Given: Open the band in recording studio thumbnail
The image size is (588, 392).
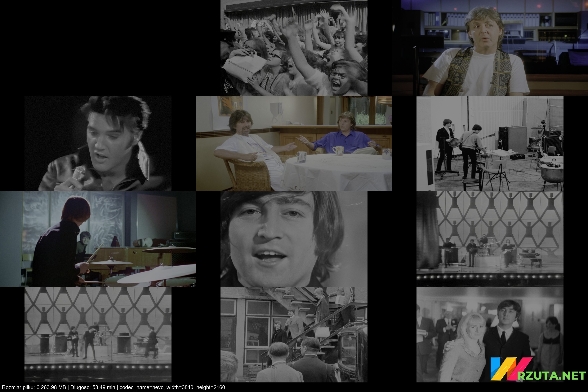Looking at the screenshot, I should pyautogui.click(x=490, y=143).
